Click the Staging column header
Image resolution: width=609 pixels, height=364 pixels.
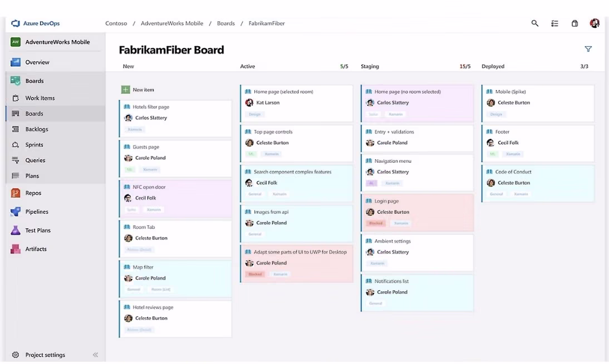[x=370, y=66]
